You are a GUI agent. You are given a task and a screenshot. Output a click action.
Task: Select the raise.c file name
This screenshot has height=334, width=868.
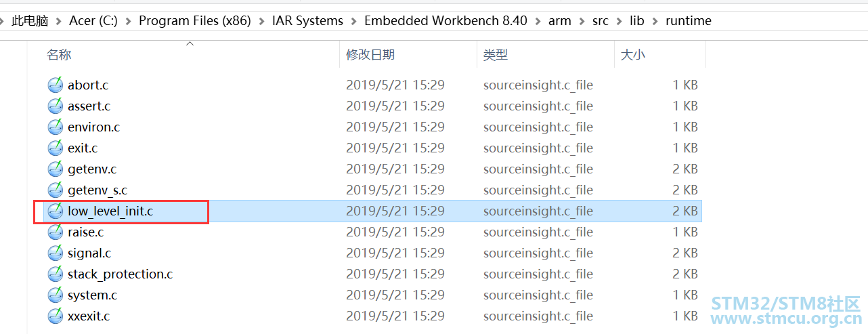(85, 232)
